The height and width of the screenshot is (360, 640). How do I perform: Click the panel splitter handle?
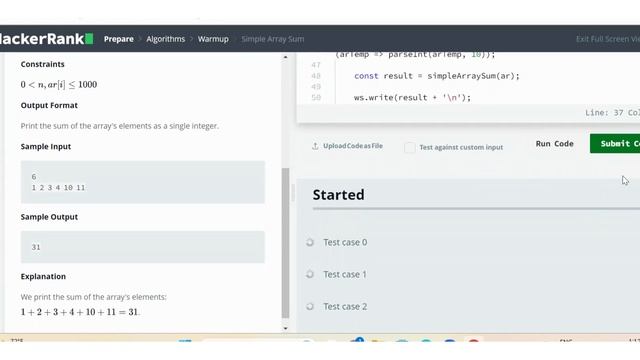click(x=293, y=193)
